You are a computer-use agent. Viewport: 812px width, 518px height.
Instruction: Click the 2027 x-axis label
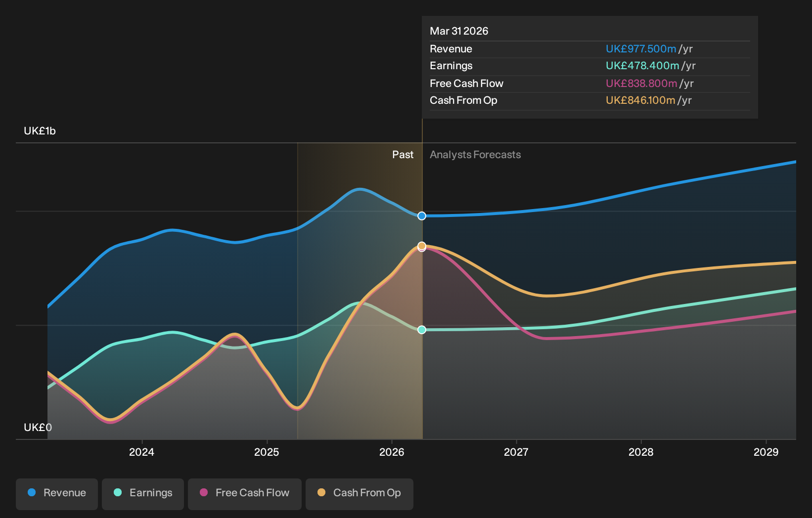point(516,452)
